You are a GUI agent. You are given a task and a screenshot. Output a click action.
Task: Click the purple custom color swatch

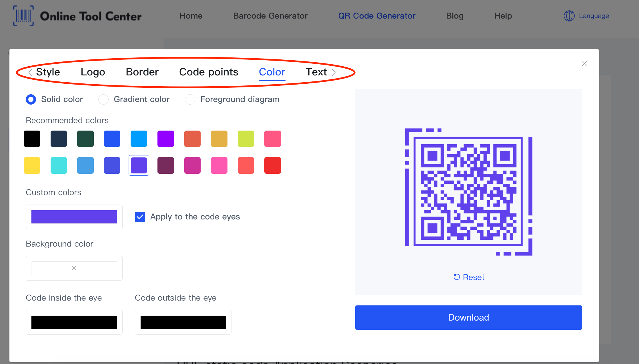click(74, 217)
